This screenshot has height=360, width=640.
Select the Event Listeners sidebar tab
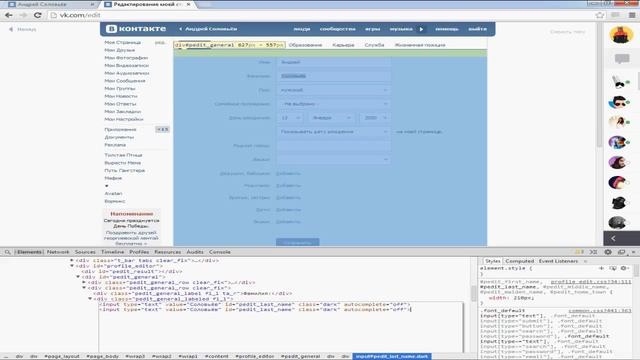(558, 261)
